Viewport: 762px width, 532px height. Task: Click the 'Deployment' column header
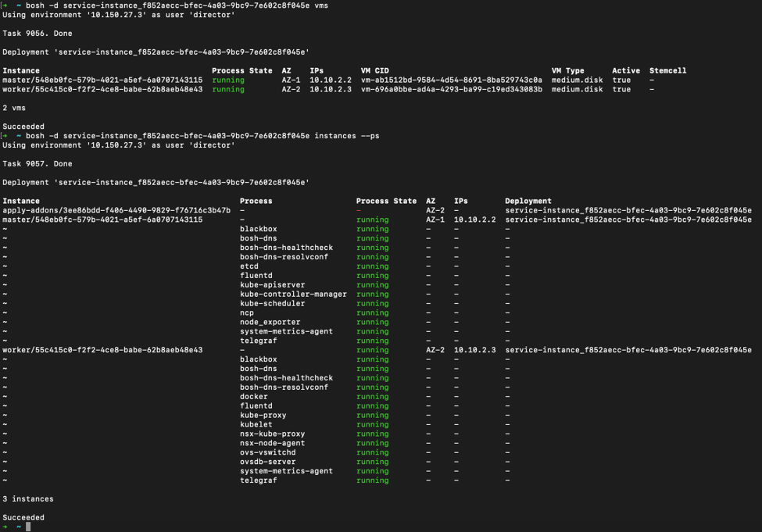(528, 201)
